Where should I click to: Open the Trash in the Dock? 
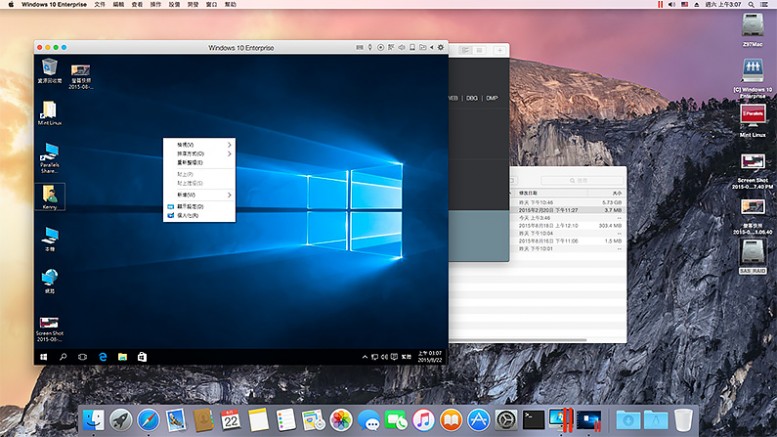click(x=683, y=420)
